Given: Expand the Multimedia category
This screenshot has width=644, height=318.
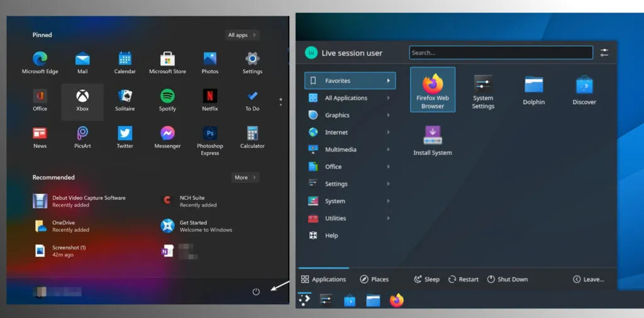Looking at the screenshot, I should [350, 149].
